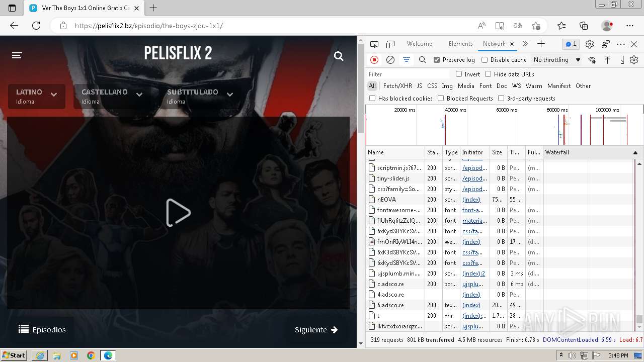Sort by the Waterfall column arrow

[x=635, y=152]
